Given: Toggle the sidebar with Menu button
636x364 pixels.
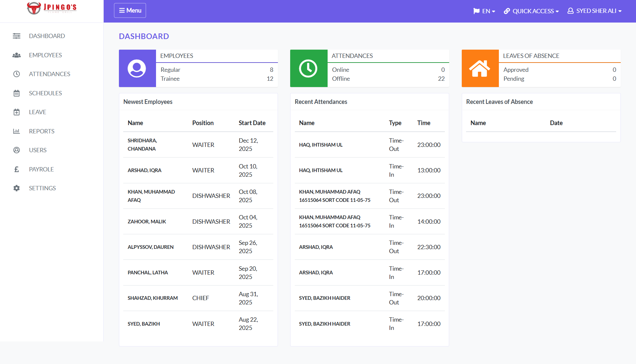Looking at the screenshot, I should (130, 11).
